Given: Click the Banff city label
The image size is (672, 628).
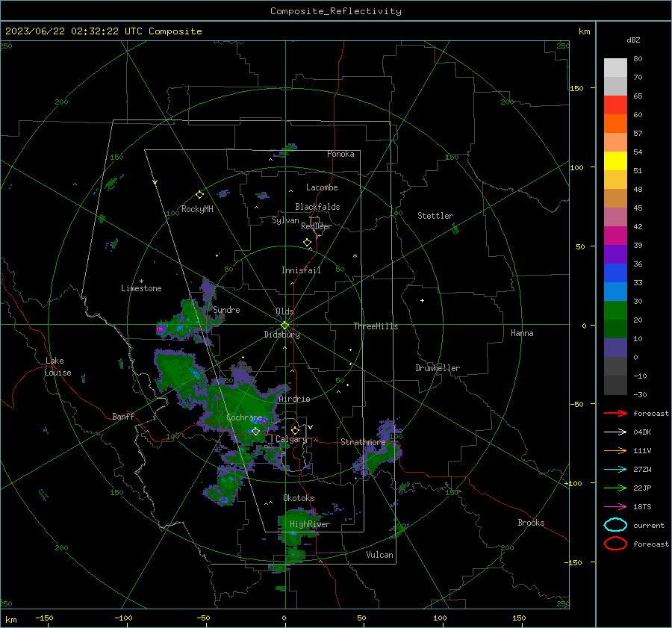Looking at the screenshot, I should (123, 417).
